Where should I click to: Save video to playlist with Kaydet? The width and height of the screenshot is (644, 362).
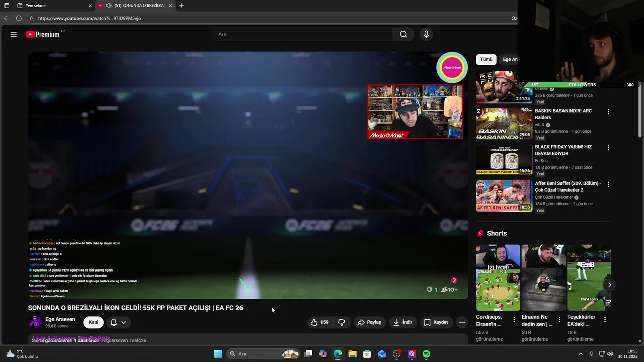tap(436, 322)
